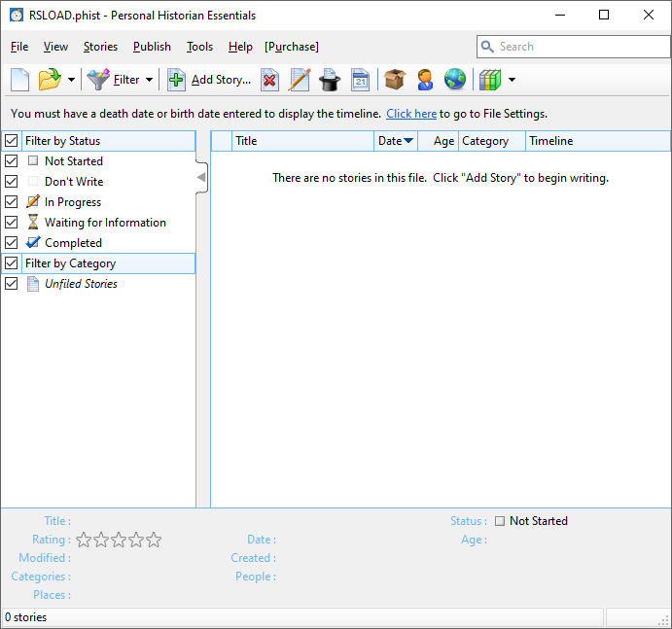Collapse the filter sidebar with arrow handle

pos(201,177)
